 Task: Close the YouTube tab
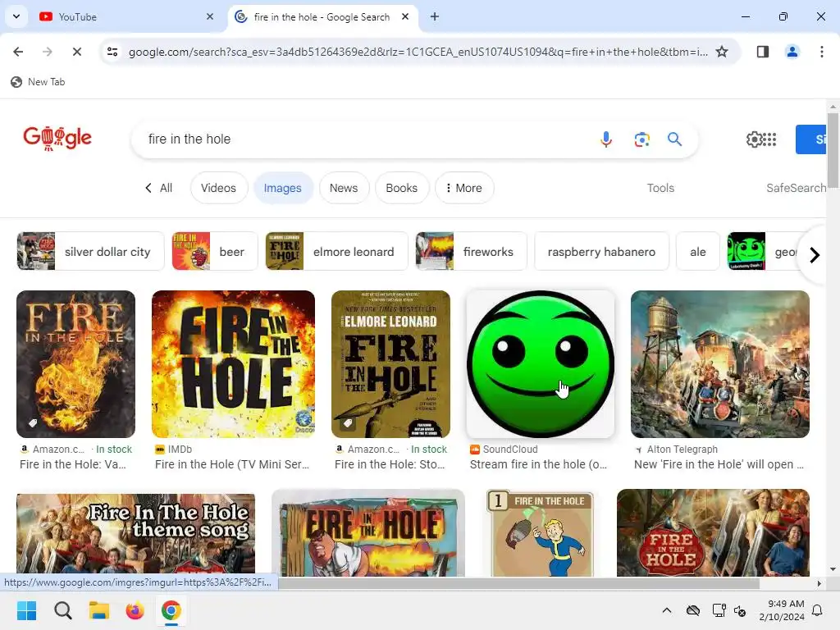click(209, 16)
